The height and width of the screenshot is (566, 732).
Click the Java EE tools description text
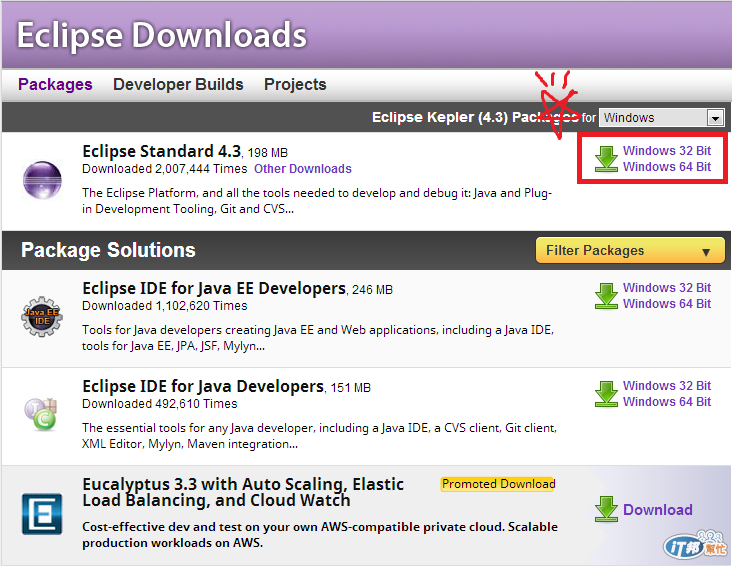click(318, 338)
